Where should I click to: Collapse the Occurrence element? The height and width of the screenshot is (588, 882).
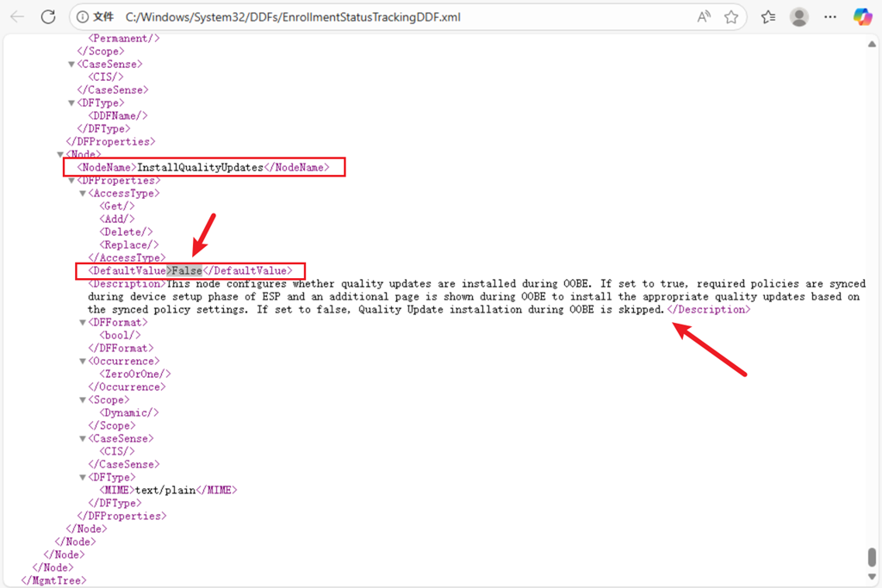pos(83,362)
